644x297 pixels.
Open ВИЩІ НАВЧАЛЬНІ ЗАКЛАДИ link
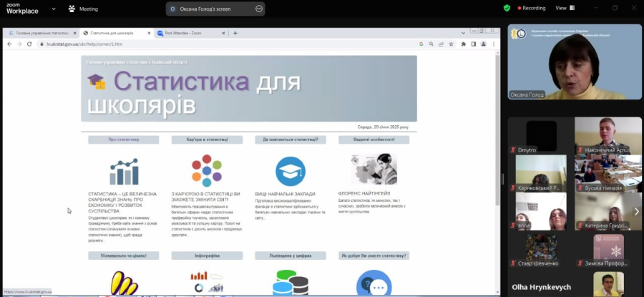pos(285,194)
